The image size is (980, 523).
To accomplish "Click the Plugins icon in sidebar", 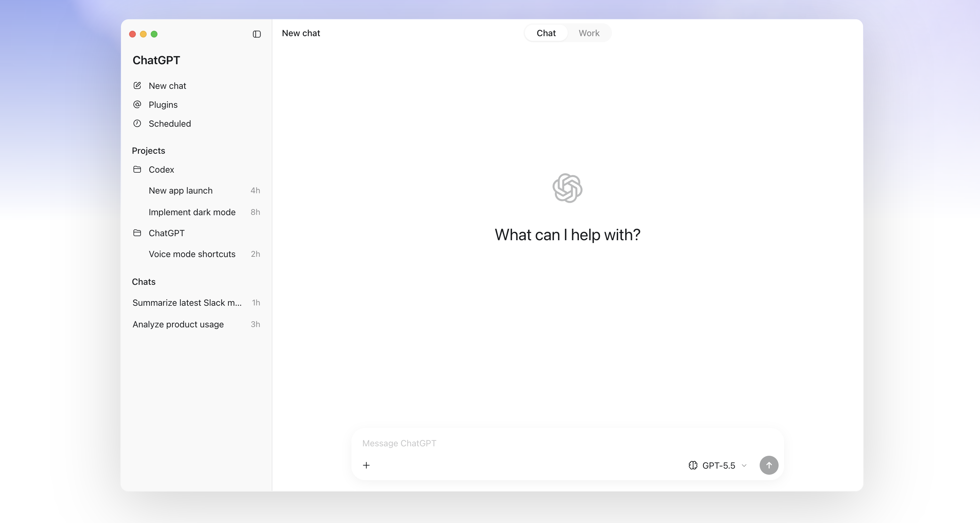I will point(137,104).
